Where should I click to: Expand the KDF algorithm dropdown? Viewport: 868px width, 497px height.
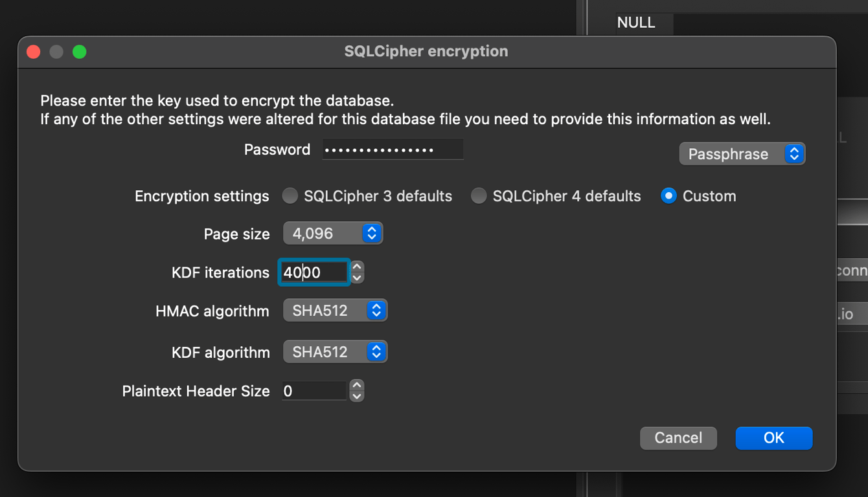click(335, 352)
